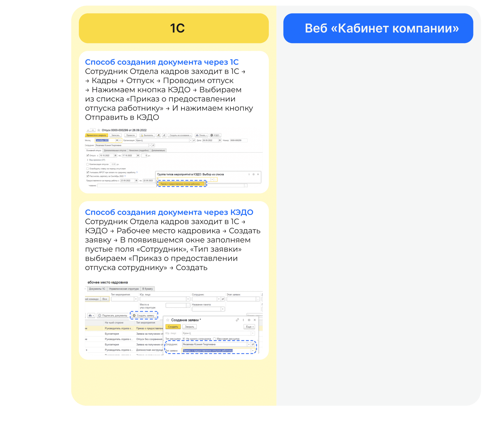Image resolution: width=504 pixels, height=421 pixels.
Task: Switch to the Документы 1С tab
Action: 97,289
